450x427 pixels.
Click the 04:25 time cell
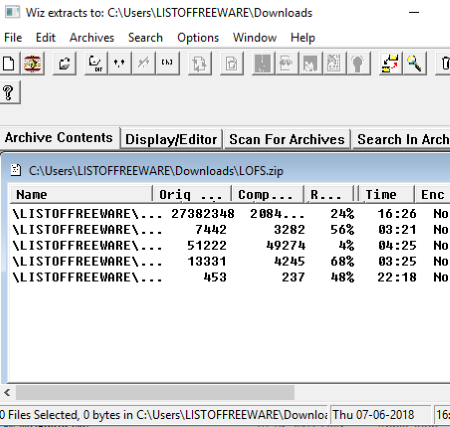397,246
